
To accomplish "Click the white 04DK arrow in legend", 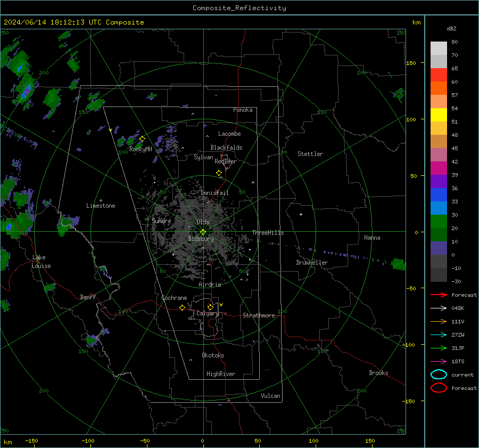I will click(439, 308).
